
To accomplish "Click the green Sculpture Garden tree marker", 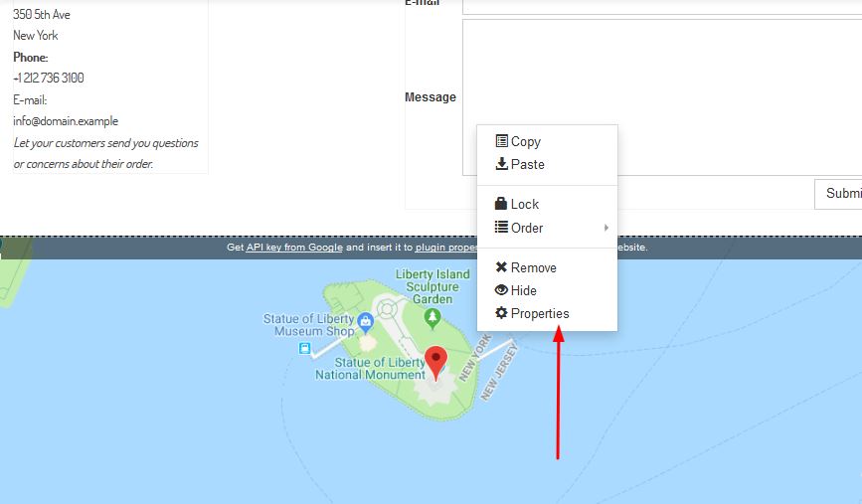I will (431, 317).
